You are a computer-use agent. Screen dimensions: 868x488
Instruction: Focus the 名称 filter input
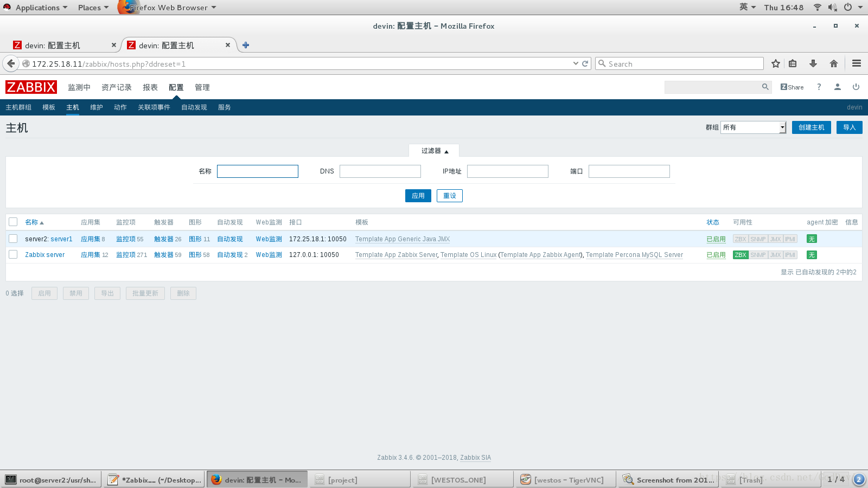[x=258, y=171]
